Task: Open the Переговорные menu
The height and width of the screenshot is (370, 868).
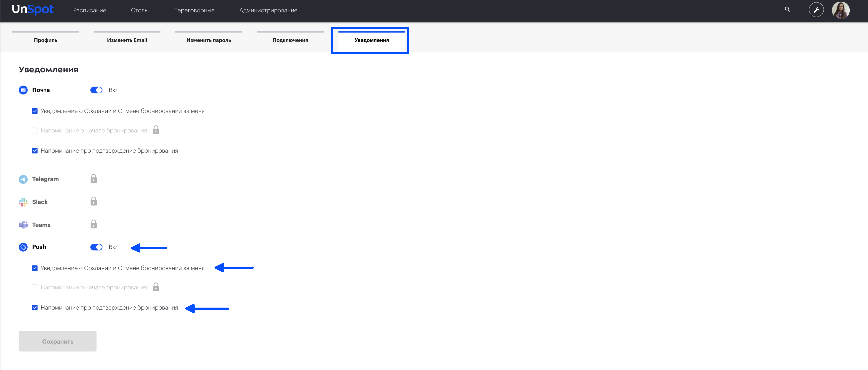Action: click(x=194, y=10)
